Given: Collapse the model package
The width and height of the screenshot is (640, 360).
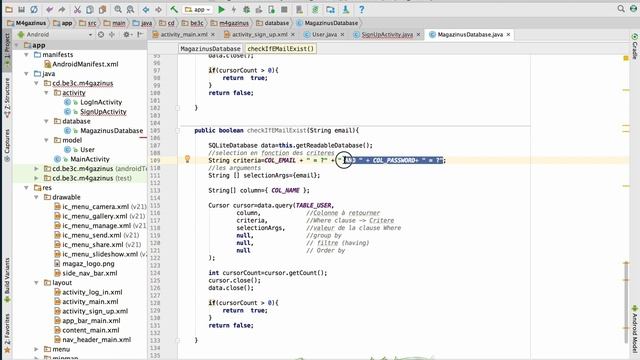Looking at the screenshot, I should click(x=46, y=140).
